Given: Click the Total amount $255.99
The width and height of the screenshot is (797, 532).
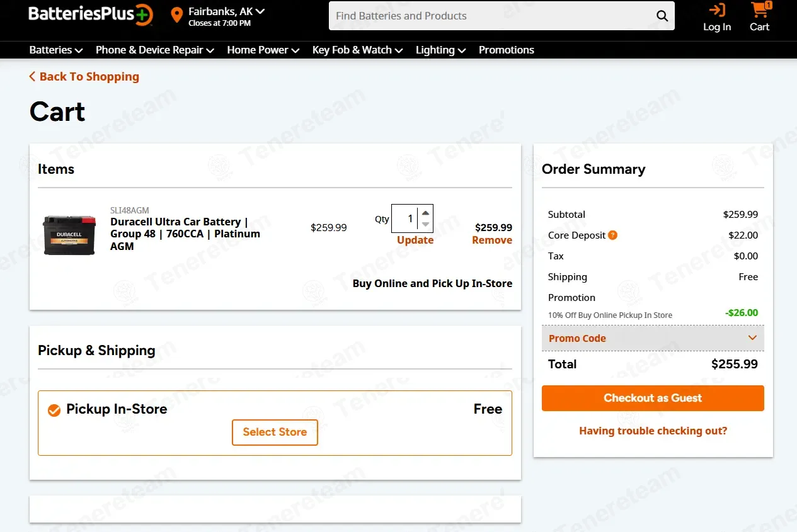Looking at the screenshot, I should coord(735,364).
